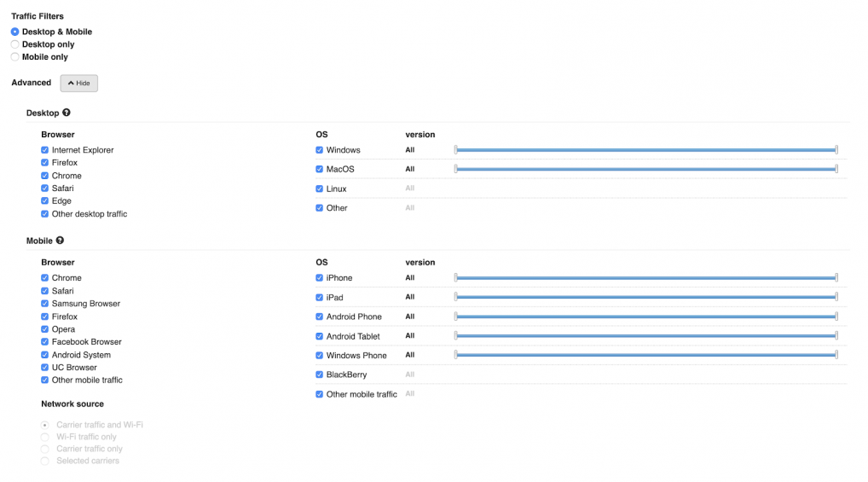Toggle the Linux OS checkbox

(x=320, y=189)
